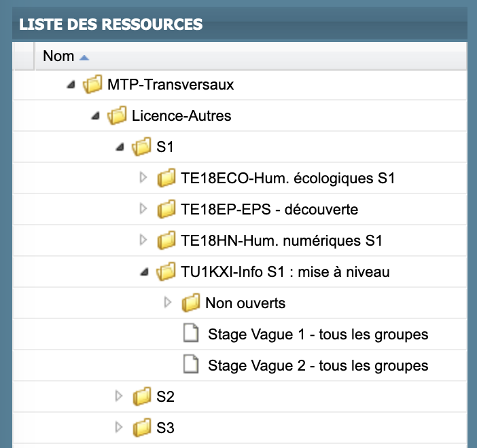The height and width of the screenshot is (448, 477).
Task: Click the Licence-Autres folder icon
Action: 117,115
